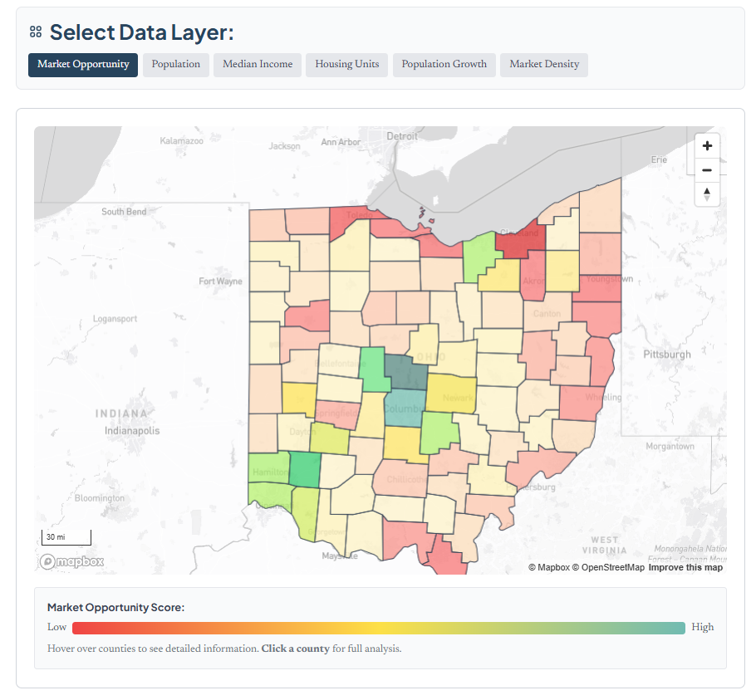Click the map zoom in plus button
Image resolution: width=756 pixels, height=700 pixels.
point(707,146)
